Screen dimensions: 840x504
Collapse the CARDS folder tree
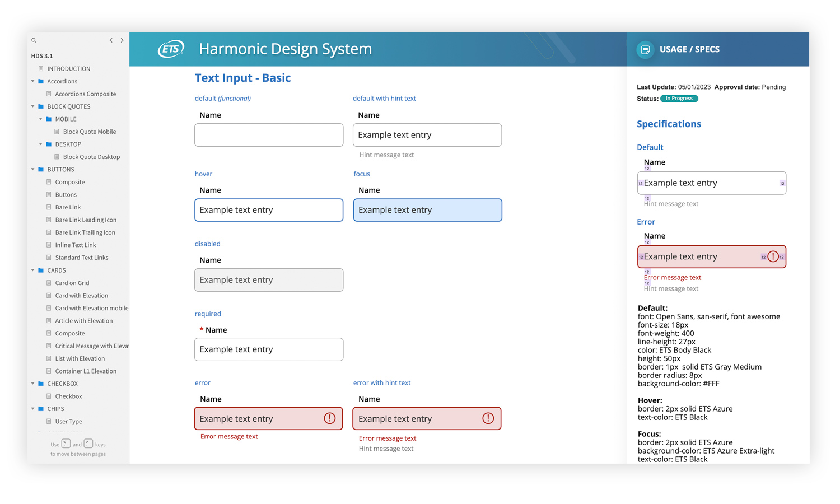click(x=33, y=270)
